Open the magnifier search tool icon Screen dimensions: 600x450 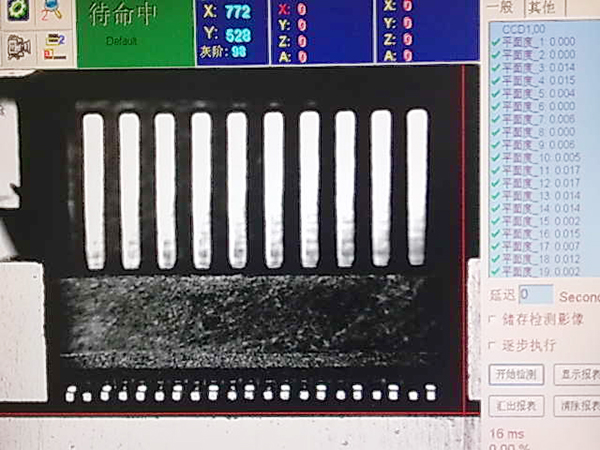(51, 11)
